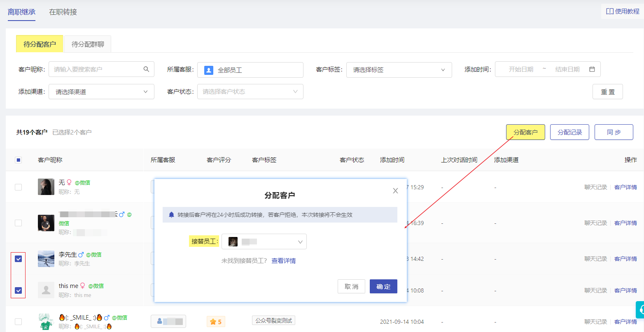Click the 公众号裂变测试 tag

(x=274, y=320)
